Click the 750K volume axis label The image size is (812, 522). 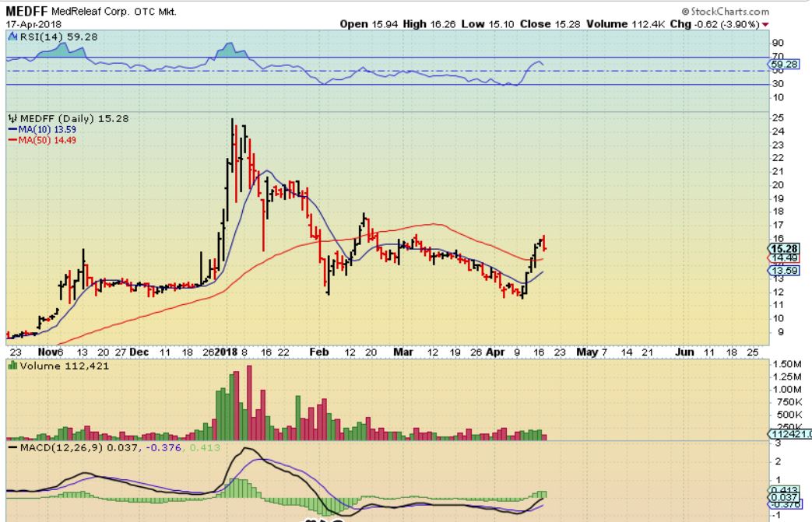click(x=789, y=402)
